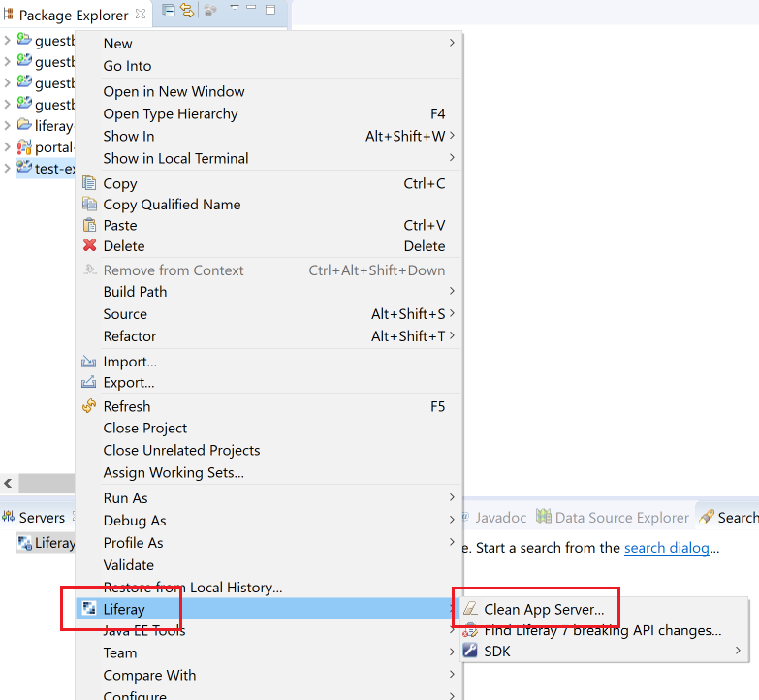Screen dimensions: 759x700
Task: Click the Refresh arrows icon
Action: point(89,406)
